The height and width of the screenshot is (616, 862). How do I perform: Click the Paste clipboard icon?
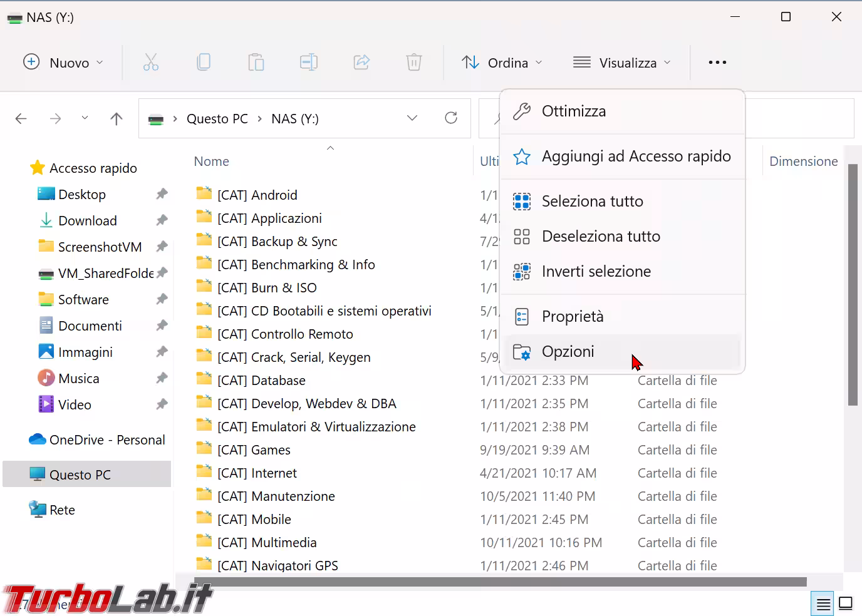256,63
